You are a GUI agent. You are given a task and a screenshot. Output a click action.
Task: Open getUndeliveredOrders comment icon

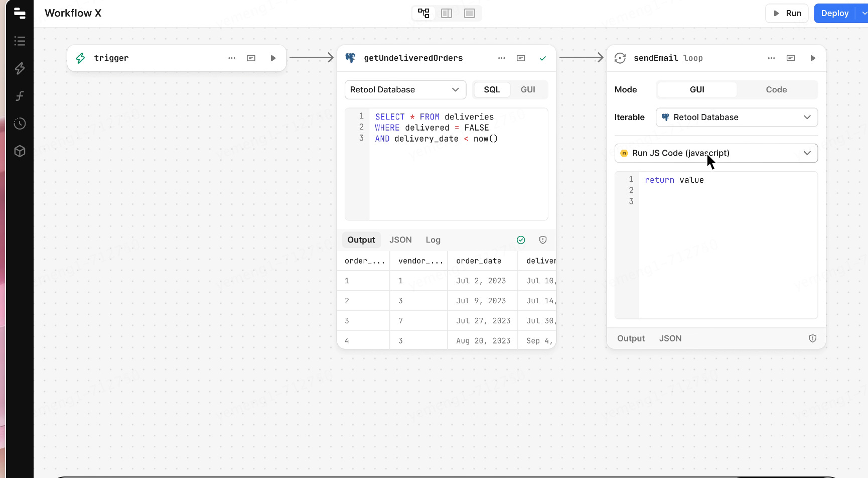point(521,58)
